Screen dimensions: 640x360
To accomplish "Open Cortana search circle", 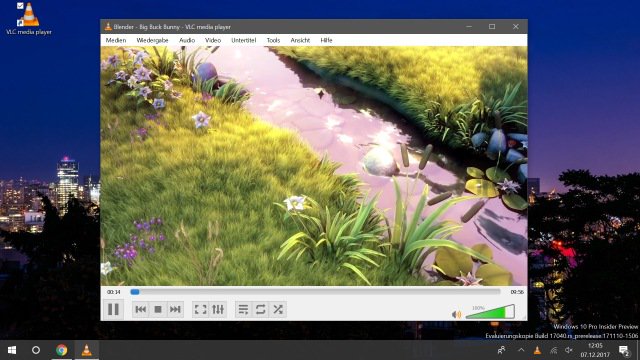I will pos(36,350).
